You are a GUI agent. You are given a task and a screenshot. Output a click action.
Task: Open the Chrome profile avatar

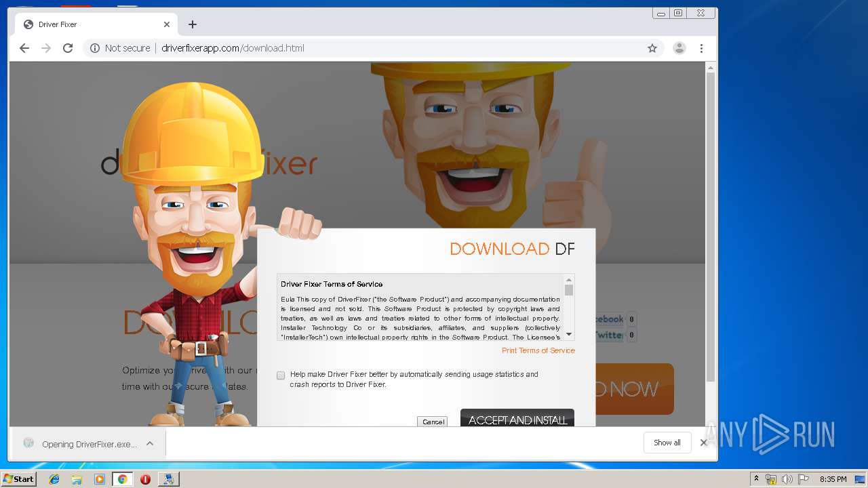tap(679, 48)
